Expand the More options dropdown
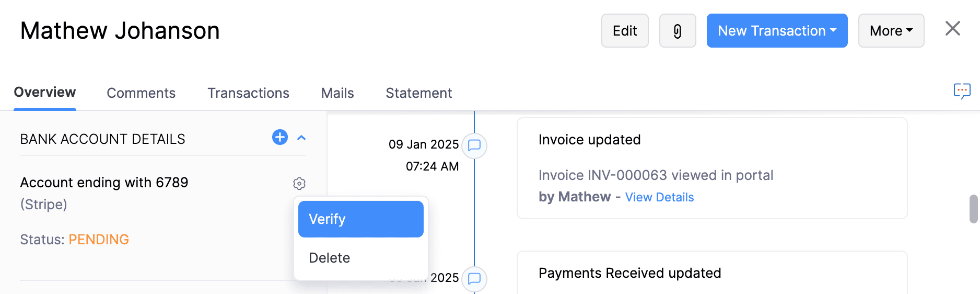 891,31
